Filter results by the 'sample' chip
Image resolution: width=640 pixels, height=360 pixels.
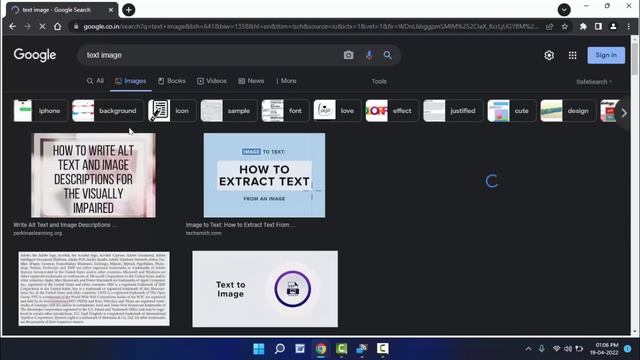coord(229,111)
